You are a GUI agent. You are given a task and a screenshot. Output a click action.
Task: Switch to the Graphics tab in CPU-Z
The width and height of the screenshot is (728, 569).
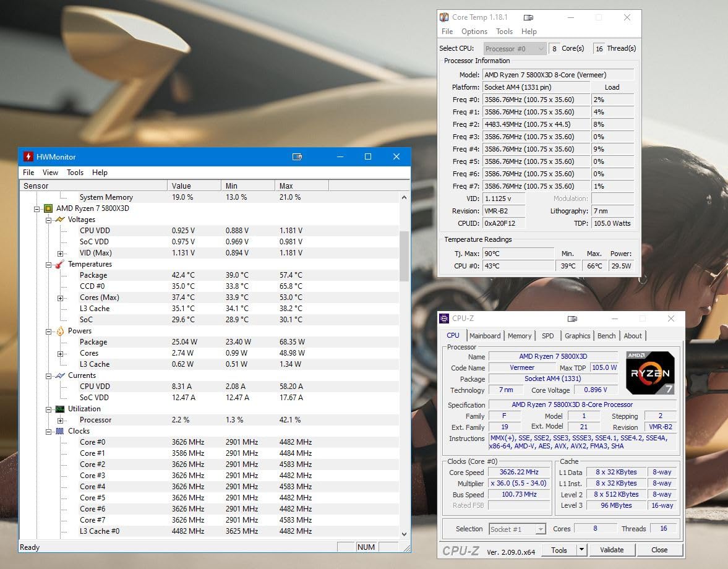[577, 336]
